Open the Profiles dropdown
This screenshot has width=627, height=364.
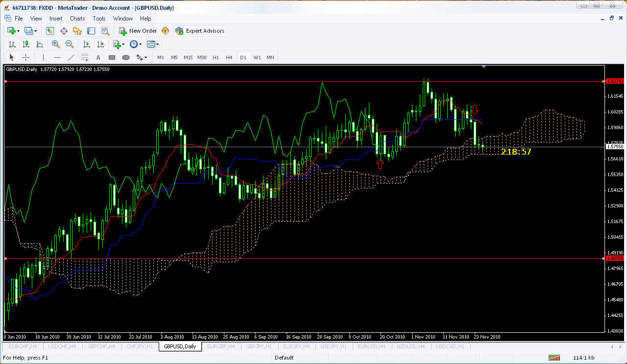point(31,31)
